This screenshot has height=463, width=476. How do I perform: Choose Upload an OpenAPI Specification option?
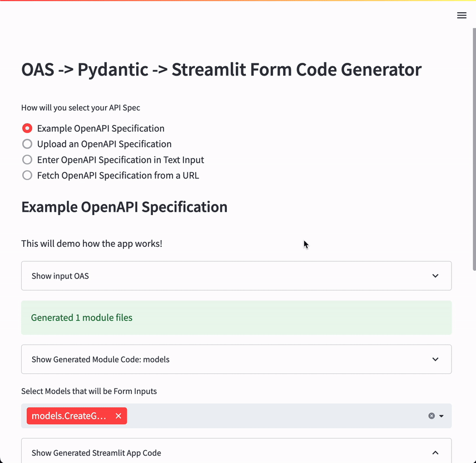point(27,144)
